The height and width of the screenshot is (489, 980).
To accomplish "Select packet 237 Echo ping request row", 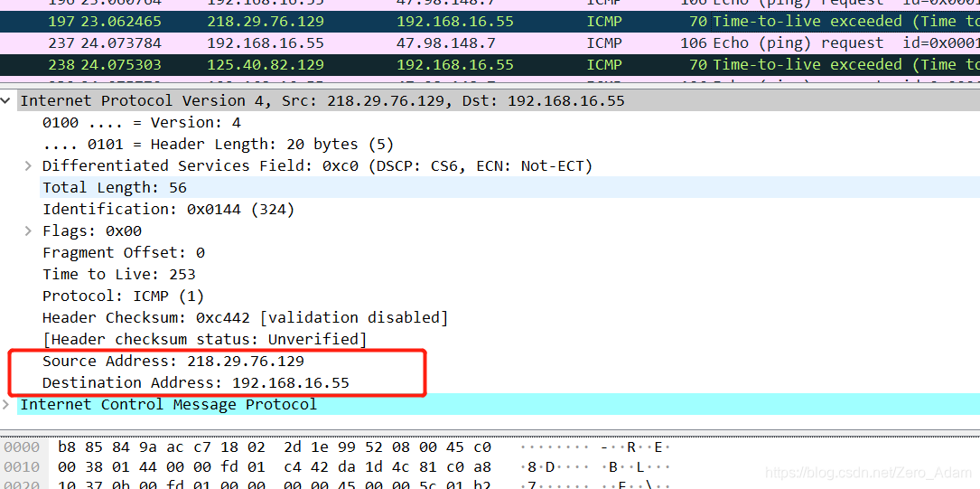I will 490,43.
